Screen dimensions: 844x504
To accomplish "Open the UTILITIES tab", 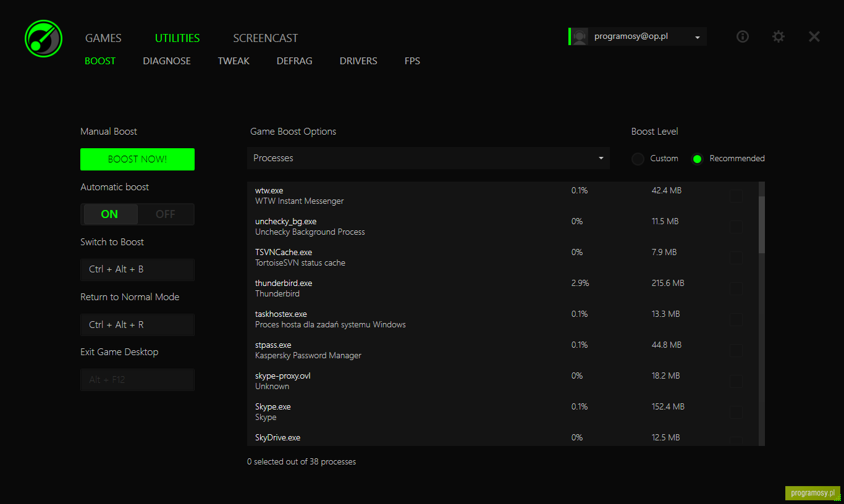I will point(177,38).
